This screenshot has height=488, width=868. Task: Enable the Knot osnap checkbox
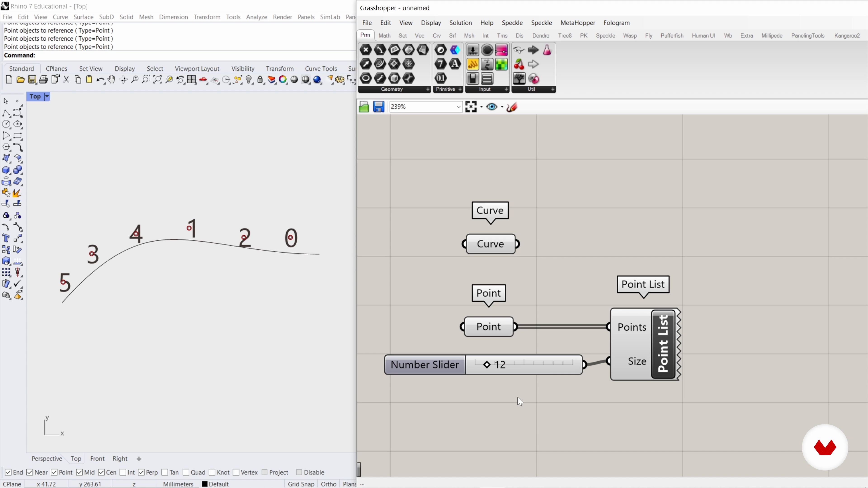click(212, 472)
